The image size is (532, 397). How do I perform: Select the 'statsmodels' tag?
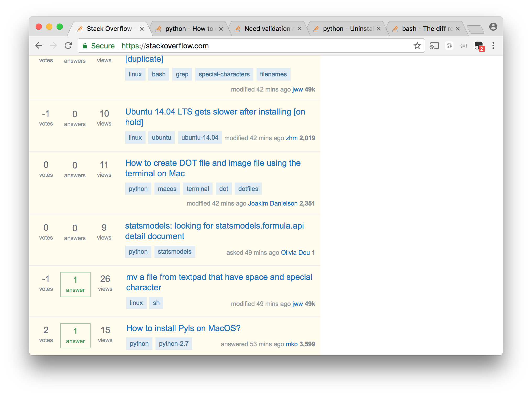pos(175,252)
